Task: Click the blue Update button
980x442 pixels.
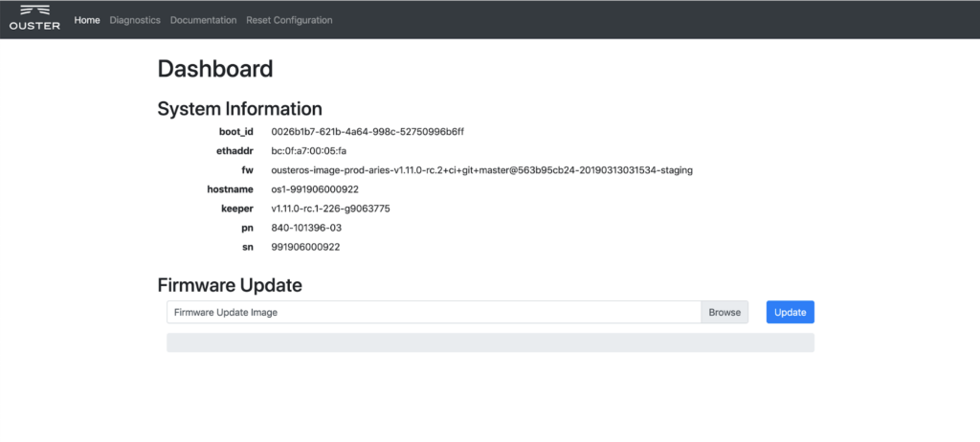Action: click(790, 313)
